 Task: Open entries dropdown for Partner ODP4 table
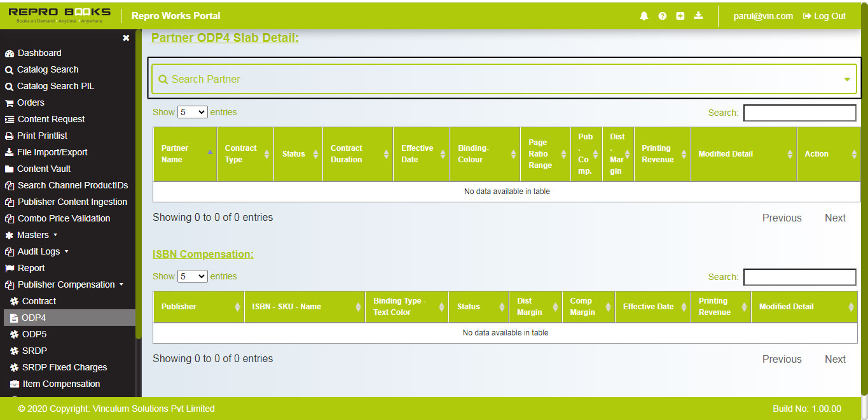click(x=192, y=112)
